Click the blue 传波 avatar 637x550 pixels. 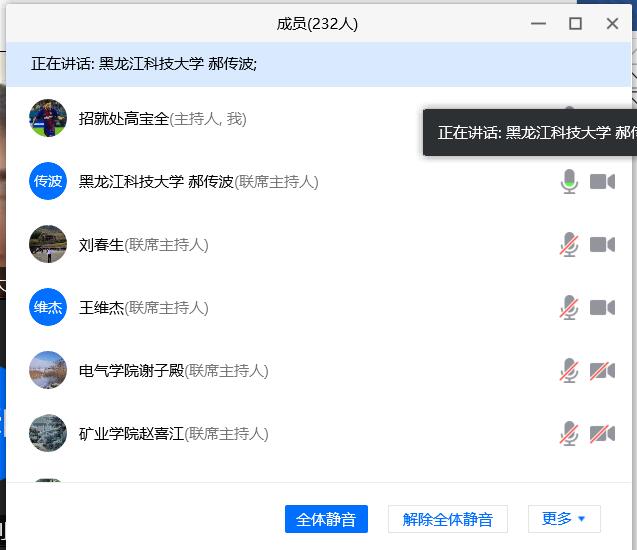click(x=48, y=182)
